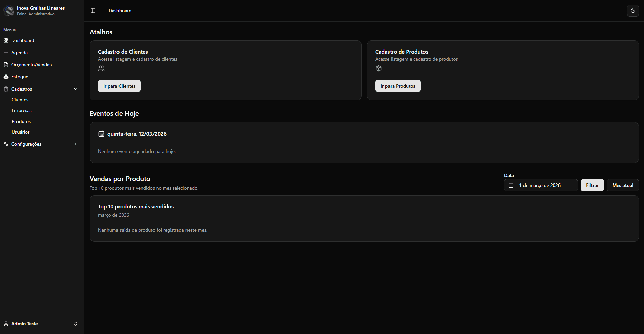Collapse the Cadastros submenu chevron
Viewport: 644px width, 334px height.
[x=76, y=89]
